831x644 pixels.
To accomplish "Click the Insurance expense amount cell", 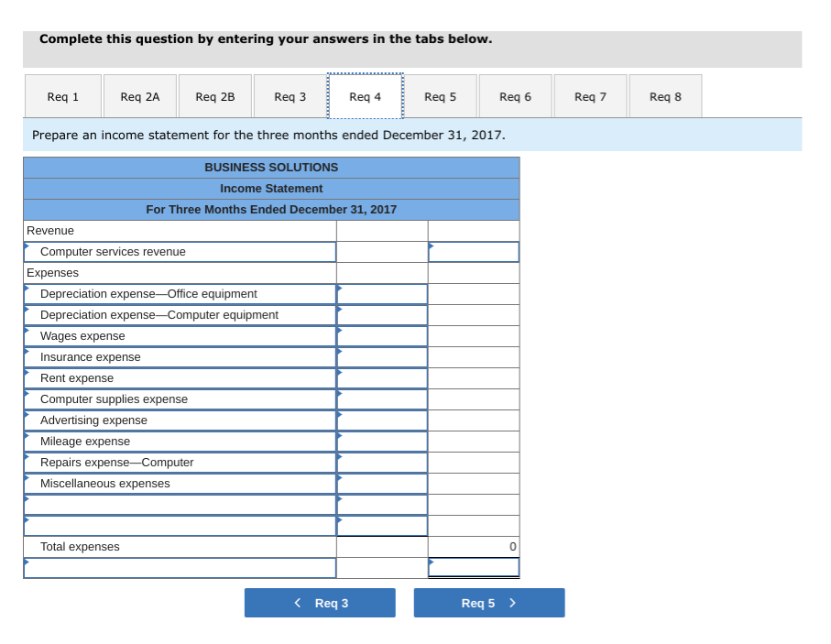I will pos(382,356).
